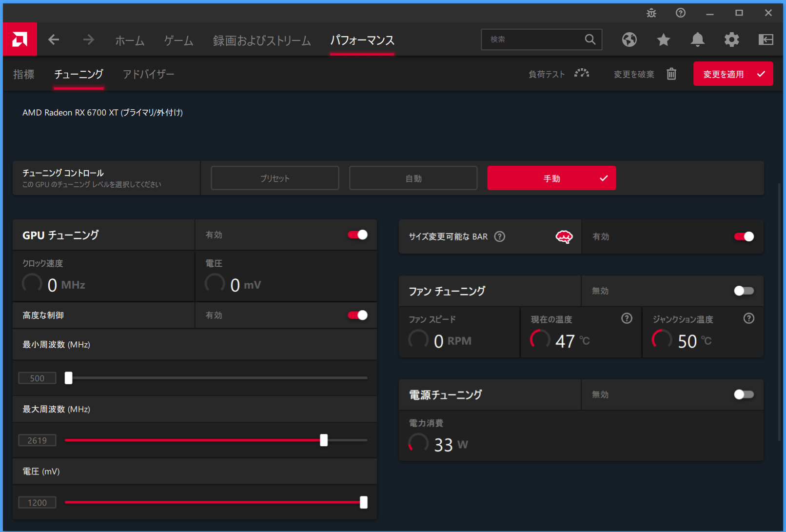This screenshot has width=786, height=532.
Task: Toggle サイズ変更可能な BAR switch
Action: point(744,236)
